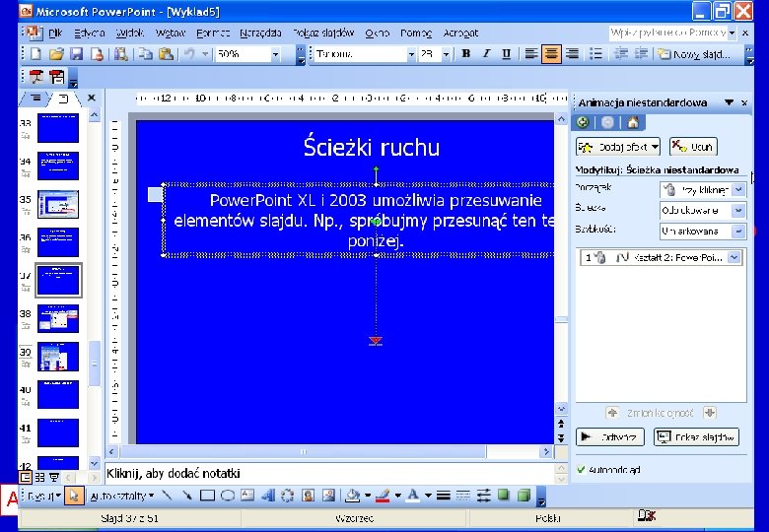The width and height of the screenshot is (769, 532).
Task: Click the first Acrobat PDF toolbar icon
Action: [x=36, y=77]
